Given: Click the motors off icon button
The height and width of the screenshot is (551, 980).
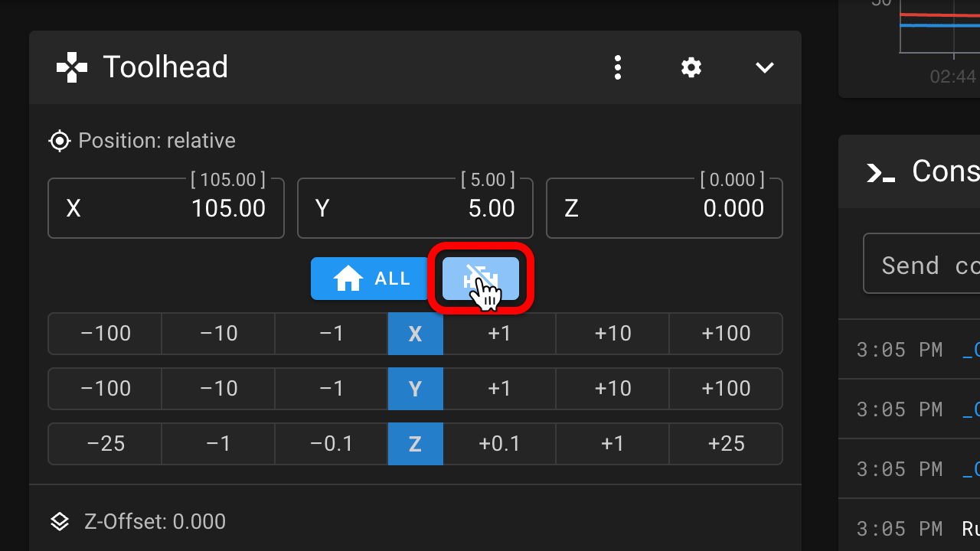Looking at the screenshot, I should pos(481,279).
